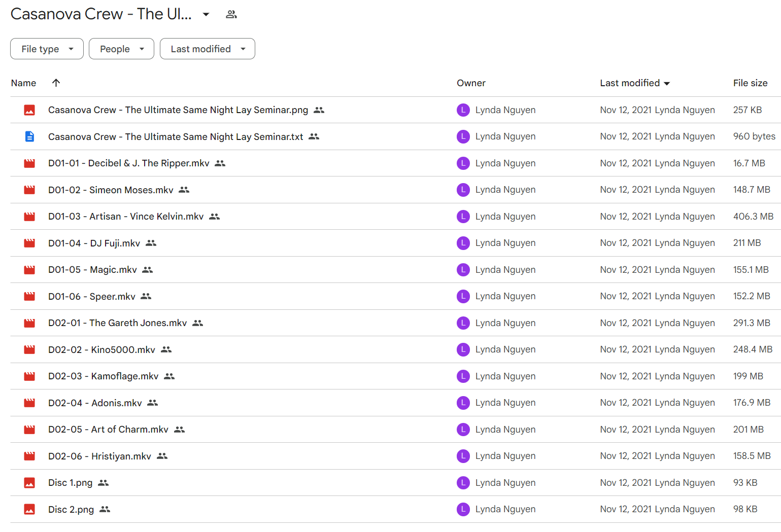This screenshot has height=532, width=781.
Task: Click owner avatar in Seminar.png row
Action: [463, 110]
